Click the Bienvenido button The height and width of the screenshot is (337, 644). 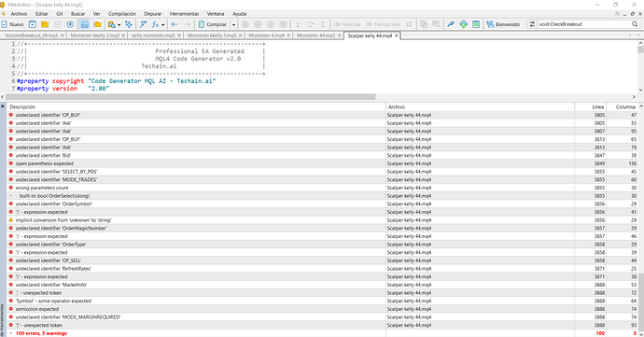click(503, 24)
